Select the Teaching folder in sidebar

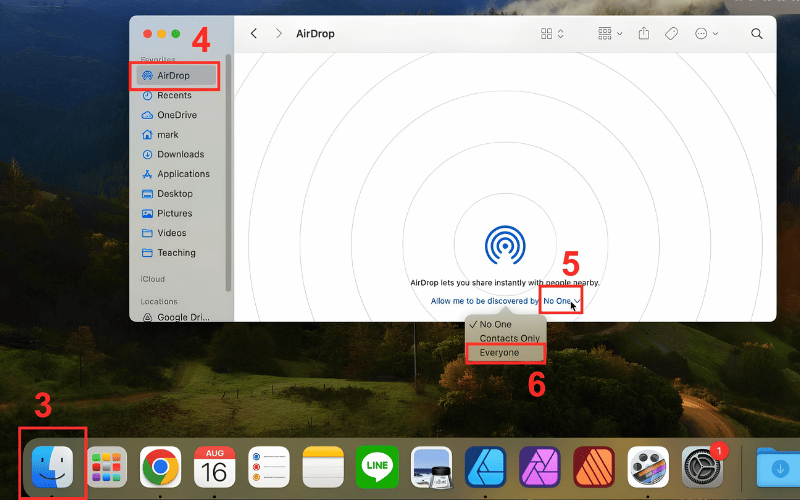tap(177, 253)
